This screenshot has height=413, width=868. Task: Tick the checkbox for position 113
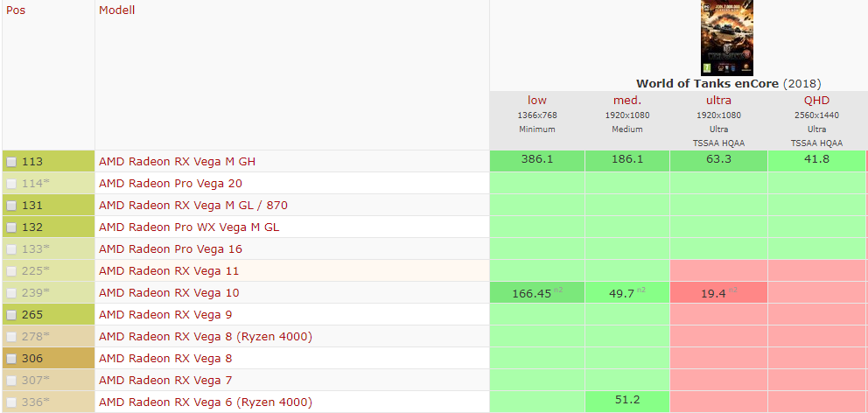coord(11,162)
